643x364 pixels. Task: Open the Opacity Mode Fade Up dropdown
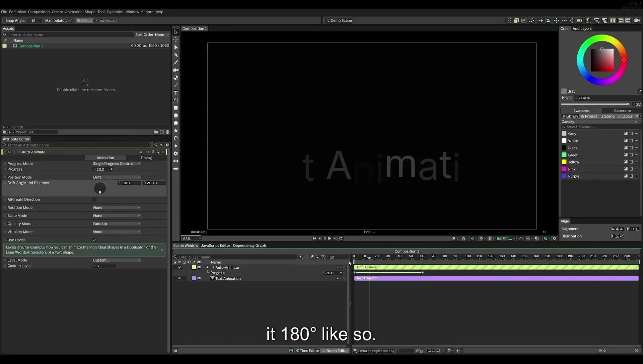[117, 224]
